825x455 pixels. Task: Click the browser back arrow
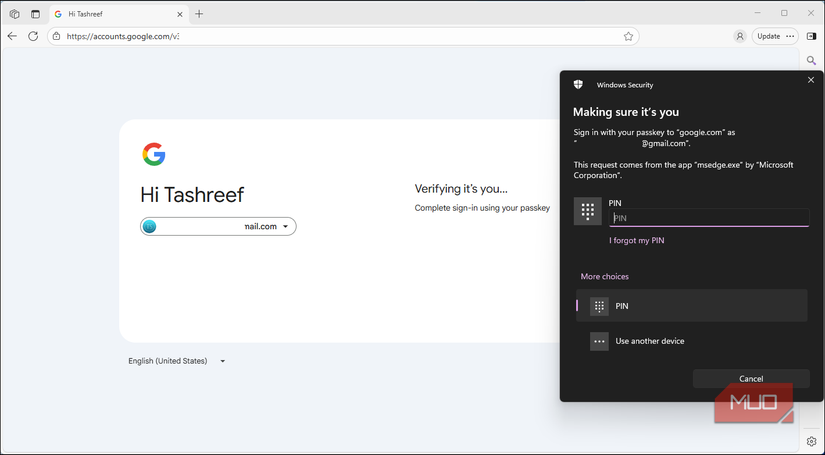[12, 36]
